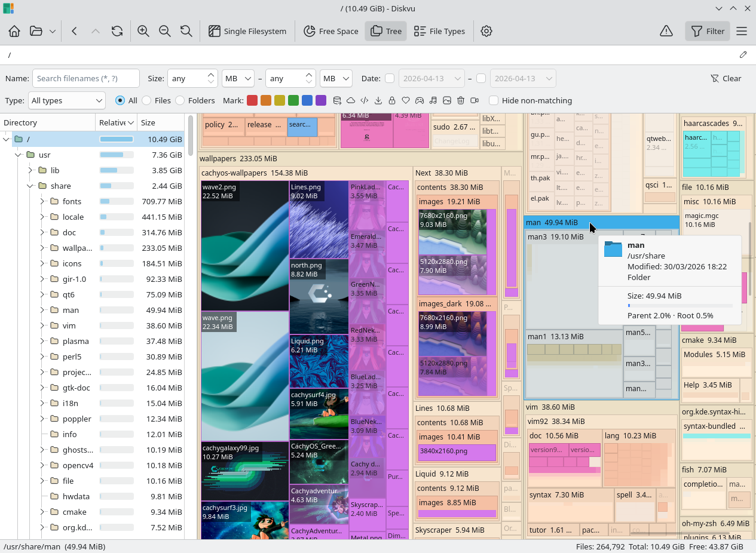Select the Files radio button

click(x=146, y=100)
